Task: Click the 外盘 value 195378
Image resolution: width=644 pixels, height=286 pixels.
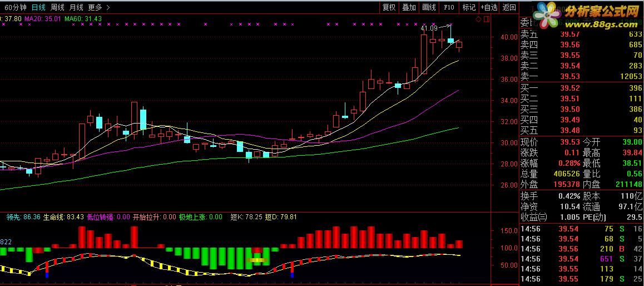Action: (x=568, y=185)
